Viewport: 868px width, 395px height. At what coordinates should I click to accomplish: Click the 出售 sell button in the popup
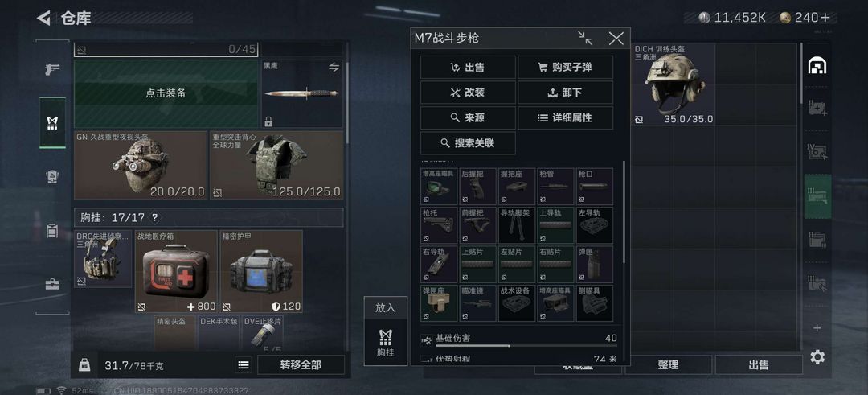point(468,67)
